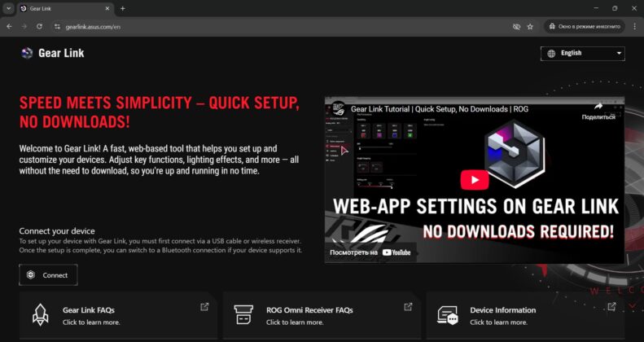Bookmark this page with star icon

[x=530, y=27]
